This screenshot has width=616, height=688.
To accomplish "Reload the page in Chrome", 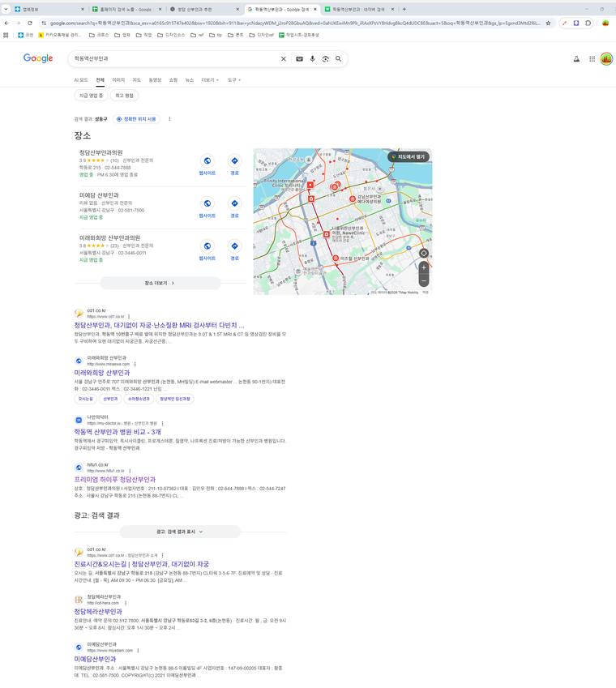I will (30, 24).
